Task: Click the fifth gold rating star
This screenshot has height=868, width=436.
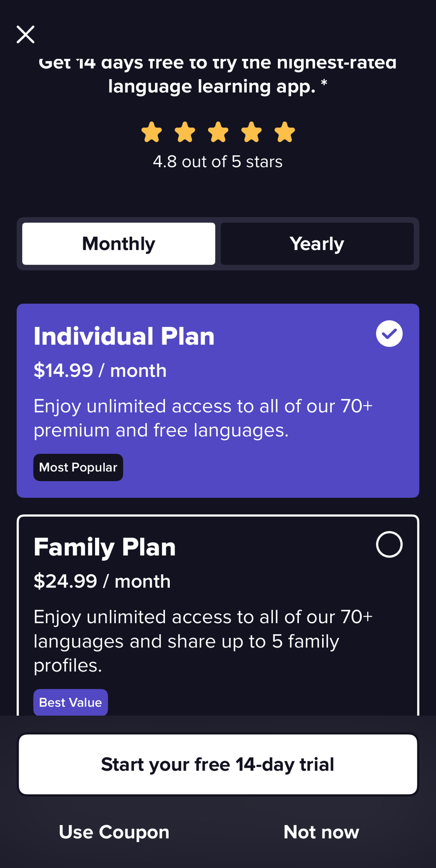Action: pyautogui.click(x=285, y=132)
